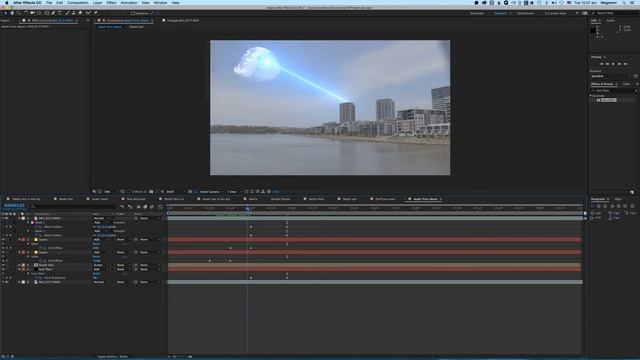Click the Search Help field

coord(616,13)
